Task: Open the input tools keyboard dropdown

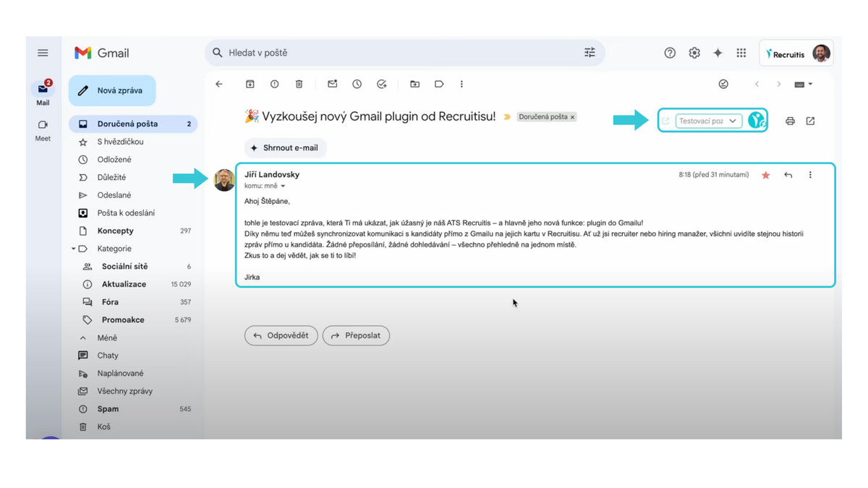Action: point(804,84)
